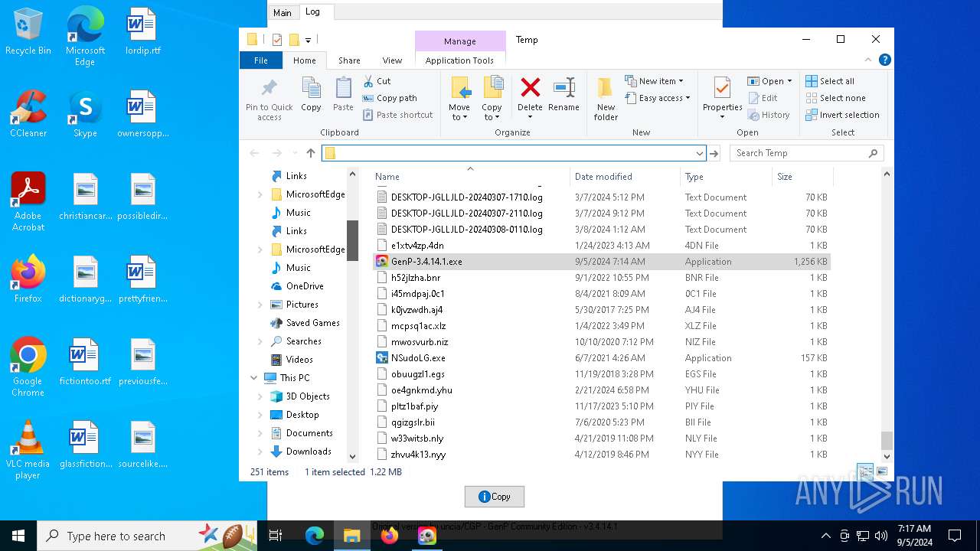The image size is (980, 551).
Task: Open the Windows Start menu
Action: pyautogui.click(x=18, y=536)
